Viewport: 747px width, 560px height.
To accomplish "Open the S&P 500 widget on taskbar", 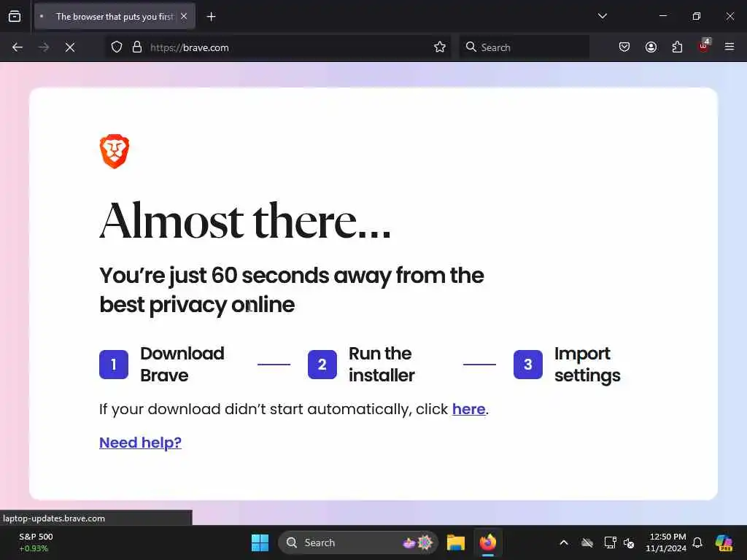I will click(x=36, y=542).
